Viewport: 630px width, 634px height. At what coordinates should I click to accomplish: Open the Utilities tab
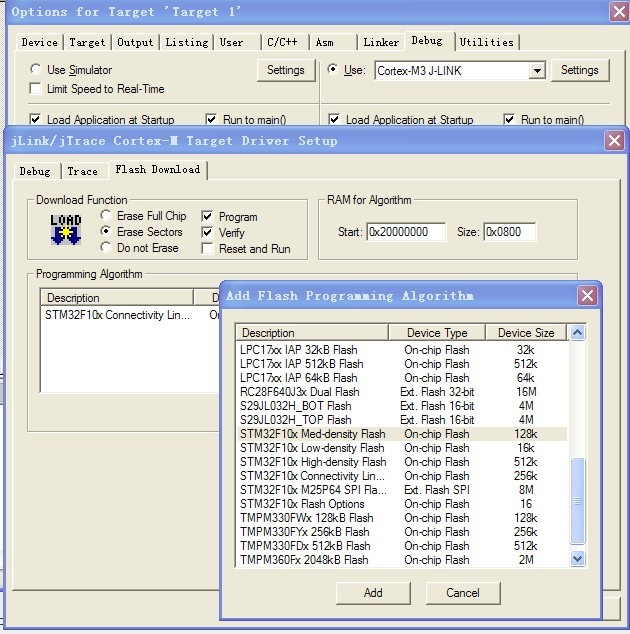pyautogui.click(x=487, y=42)
